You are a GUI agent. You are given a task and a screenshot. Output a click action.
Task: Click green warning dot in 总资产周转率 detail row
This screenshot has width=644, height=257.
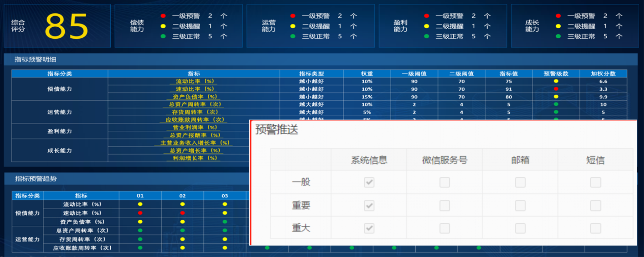556,104
